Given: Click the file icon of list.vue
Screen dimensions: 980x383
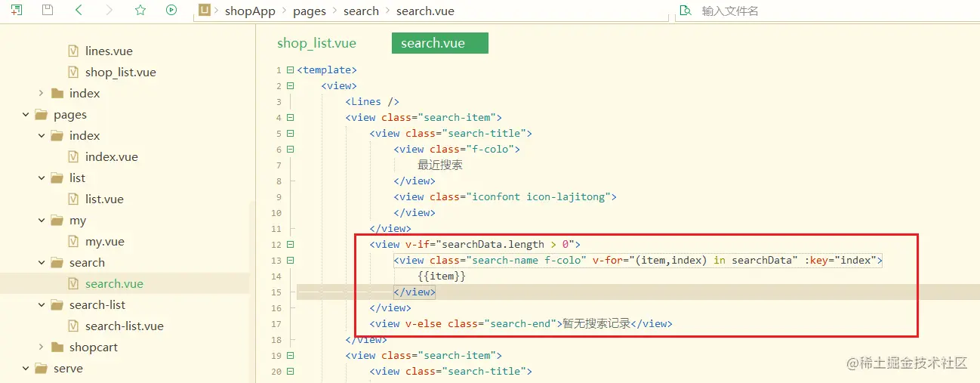Looking at the screenshot, I should [x=73, y=199].
